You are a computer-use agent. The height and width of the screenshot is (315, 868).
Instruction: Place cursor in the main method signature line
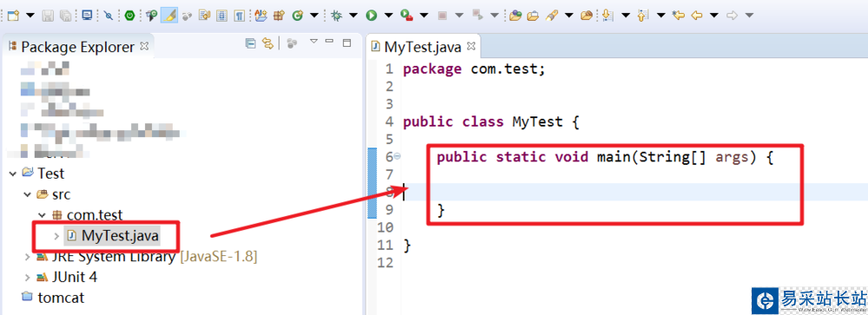click(604, 157)
